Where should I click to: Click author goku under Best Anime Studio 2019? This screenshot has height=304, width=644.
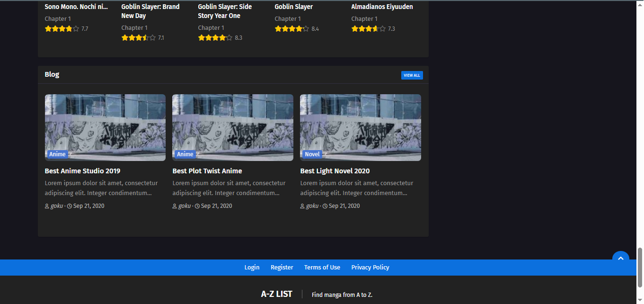point(56,206)
